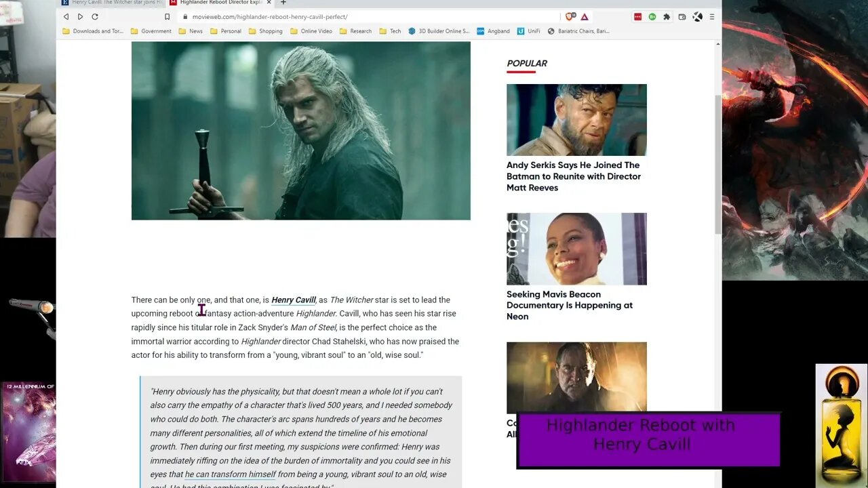Open a new browser tab
This screenshot has width=868, height=488.
click(x=283, y=3)
